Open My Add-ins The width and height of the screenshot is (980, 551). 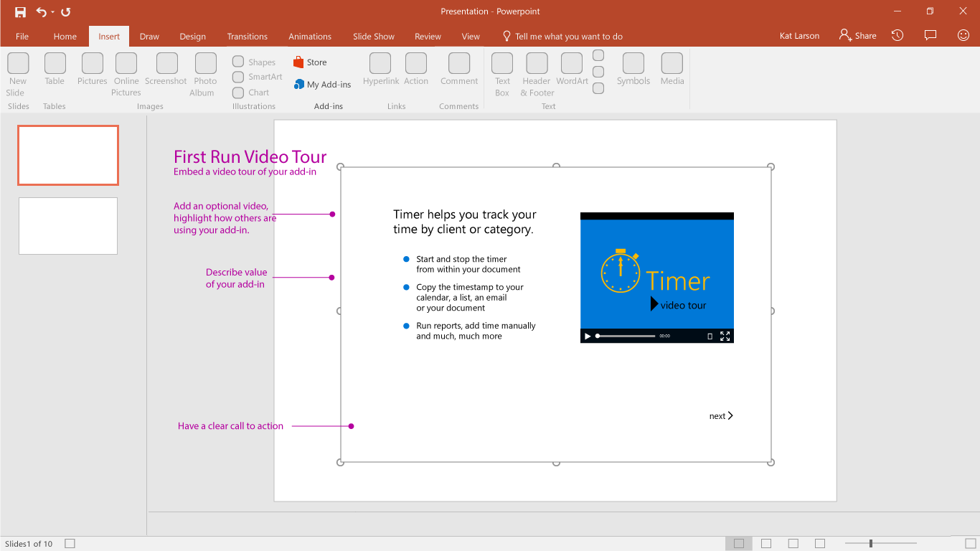(x=322, y=85)
